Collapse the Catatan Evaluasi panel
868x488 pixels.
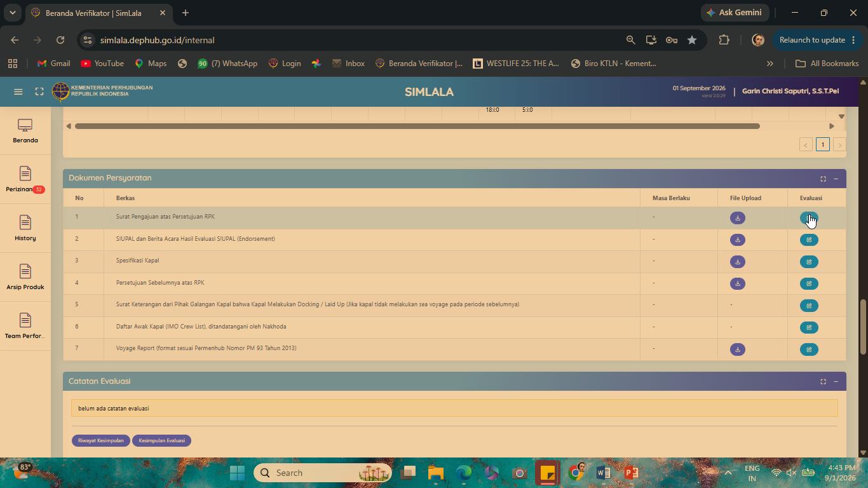tap(836, 381)
